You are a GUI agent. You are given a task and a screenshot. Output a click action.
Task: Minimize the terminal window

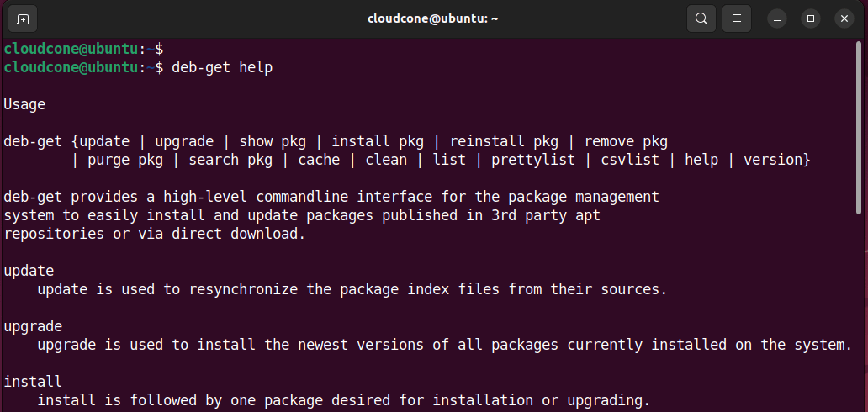(x=777, y=18)
